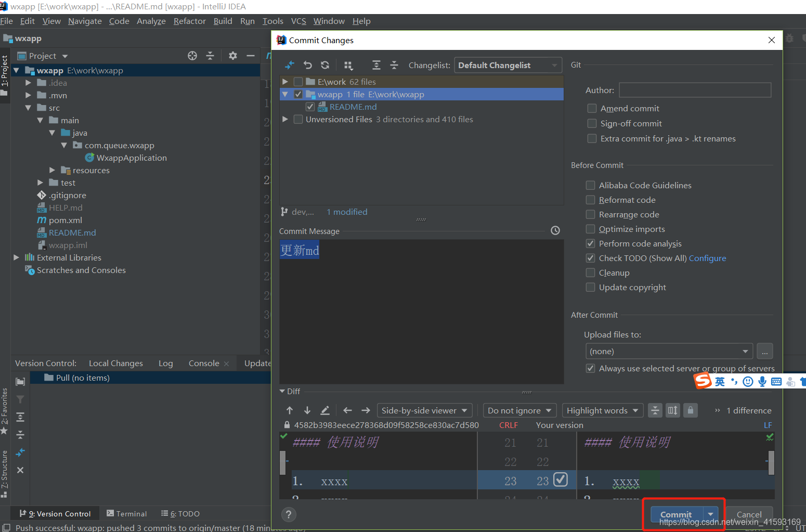This screenshot has width=806, height=532.
Task: Go to next difference arrow
Action: tap(307, 410)
